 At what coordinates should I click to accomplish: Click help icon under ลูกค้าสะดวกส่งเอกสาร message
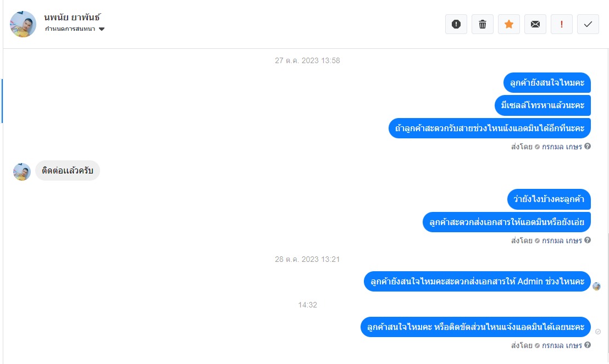[x=588, y=240]
